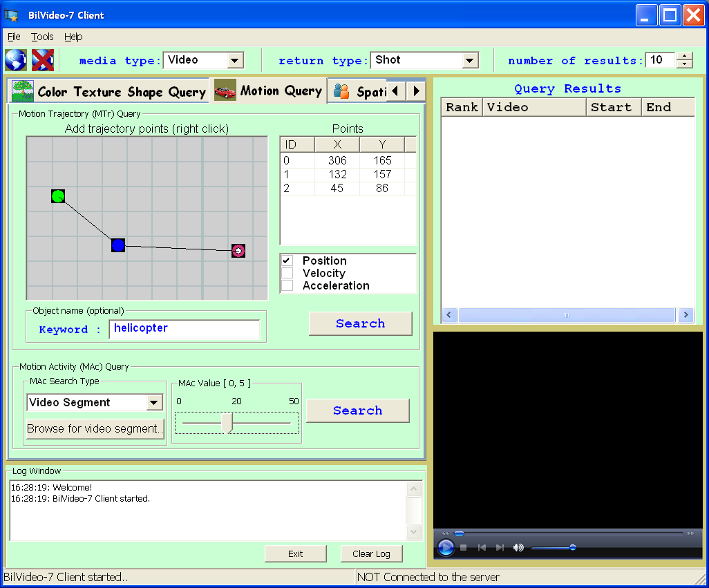The height and width of the screenshot is (588, 709).
Task: Click the MAc Value slider thumb
Action: [229, 423]
